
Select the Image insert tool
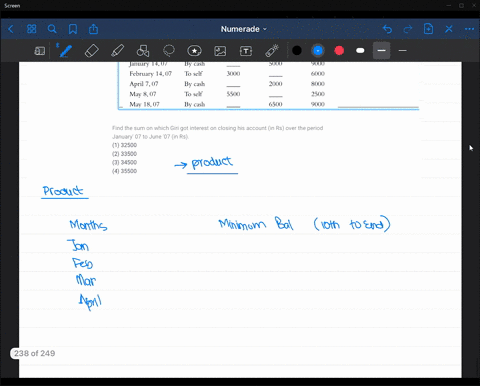pyautogui.click(x=220, y=51)
